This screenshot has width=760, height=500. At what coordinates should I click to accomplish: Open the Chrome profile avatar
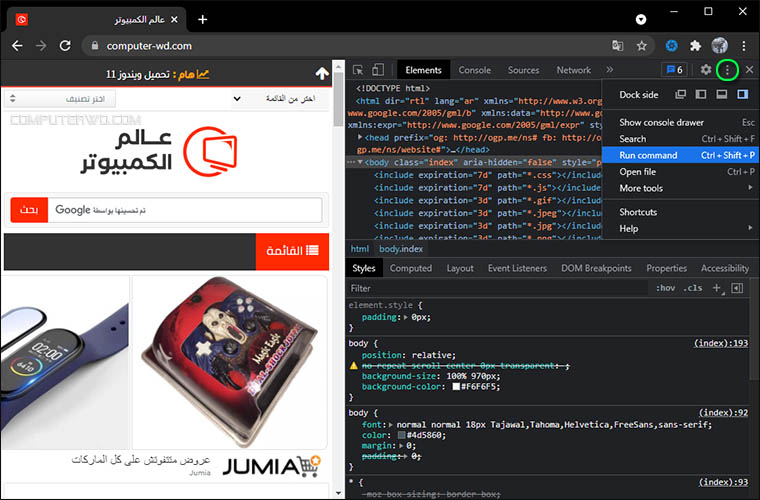coord(719,46)
